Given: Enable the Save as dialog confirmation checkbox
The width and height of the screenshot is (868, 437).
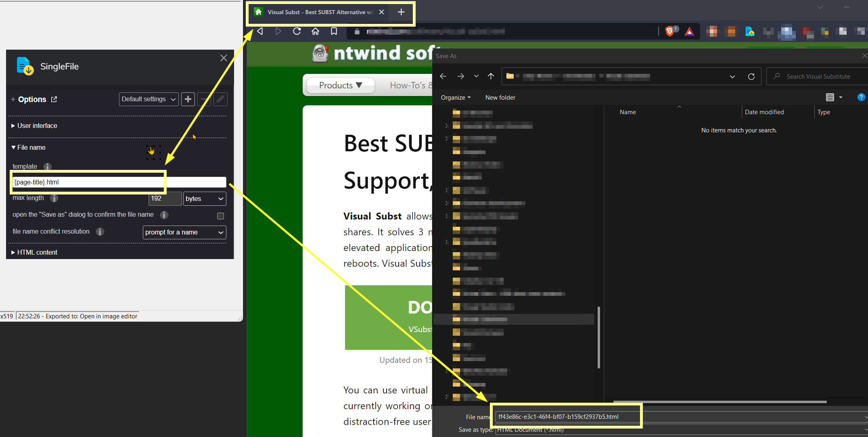Looking at the screenshot, I should pyautogui.click(x=220, y=216).
